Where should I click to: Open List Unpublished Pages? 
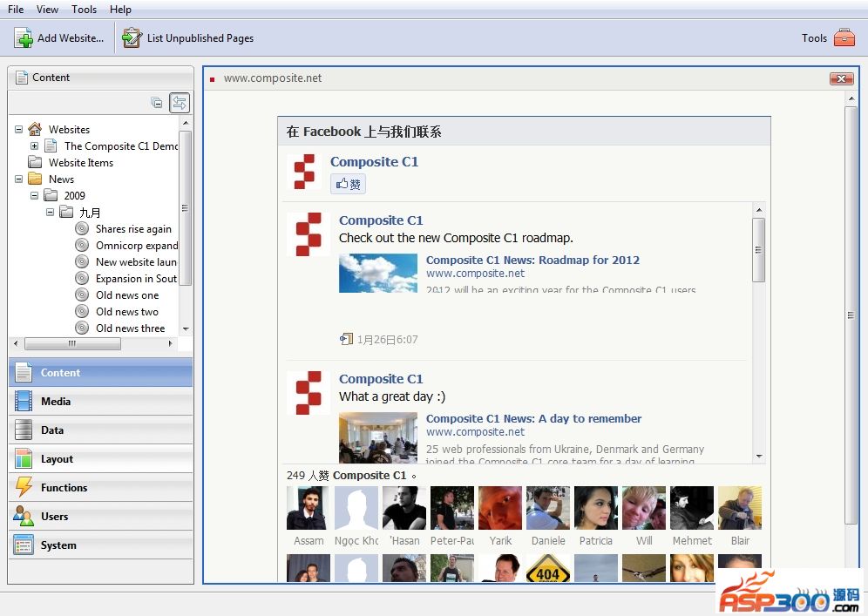tap(187, 38)
